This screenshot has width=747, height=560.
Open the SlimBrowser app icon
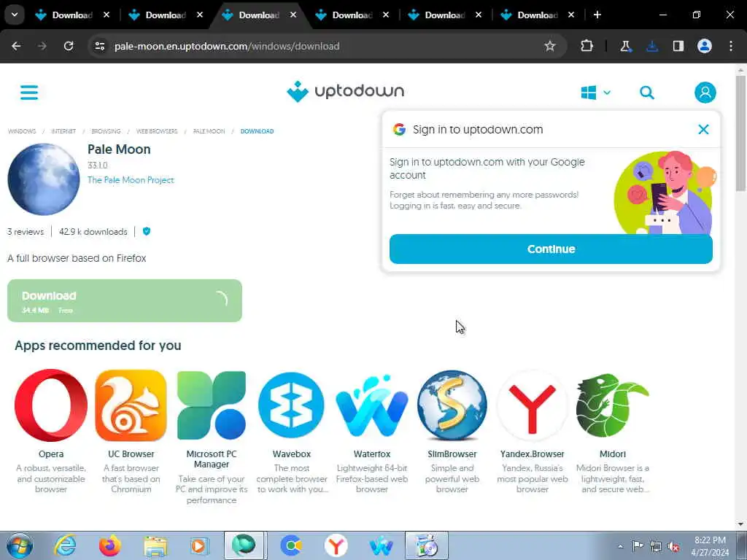coord(452,405)
